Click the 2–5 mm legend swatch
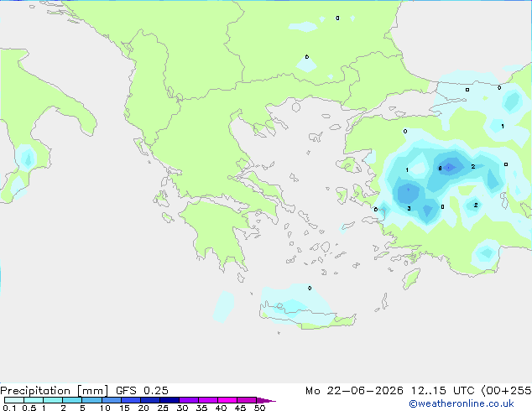Image resolution: width=532 pixels, height=411 pixels. click(72, 400)
